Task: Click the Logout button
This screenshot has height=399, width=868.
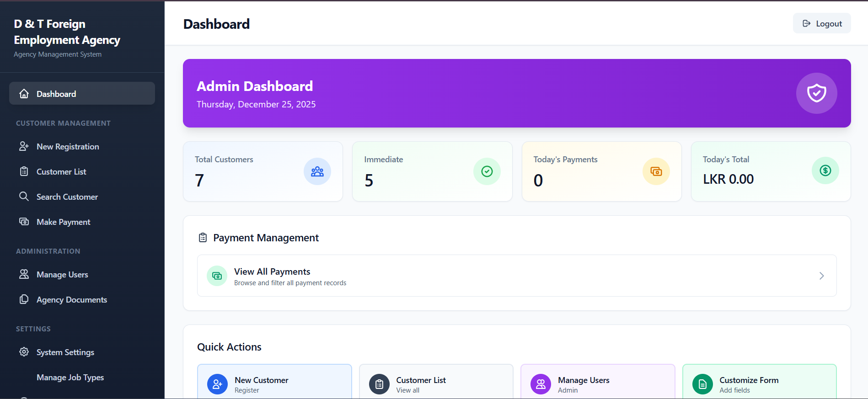Action: (x=822, y=24)
